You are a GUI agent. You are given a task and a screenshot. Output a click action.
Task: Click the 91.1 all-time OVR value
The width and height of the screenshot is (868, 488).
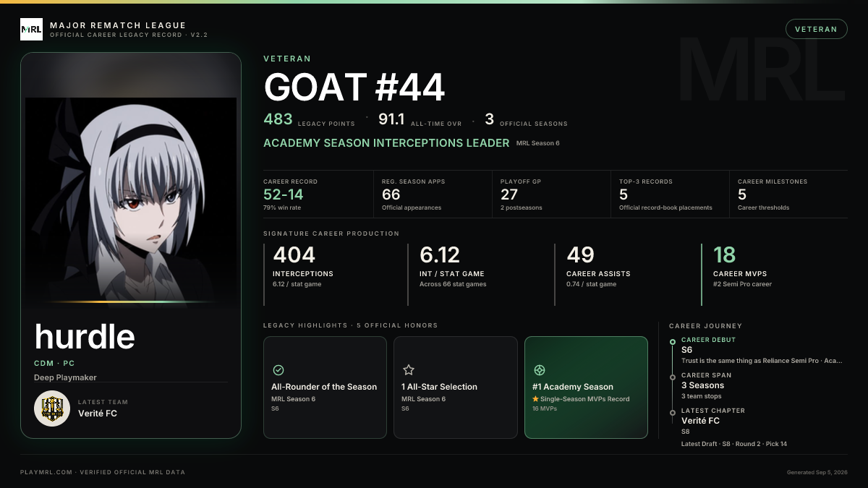[391, 119]
